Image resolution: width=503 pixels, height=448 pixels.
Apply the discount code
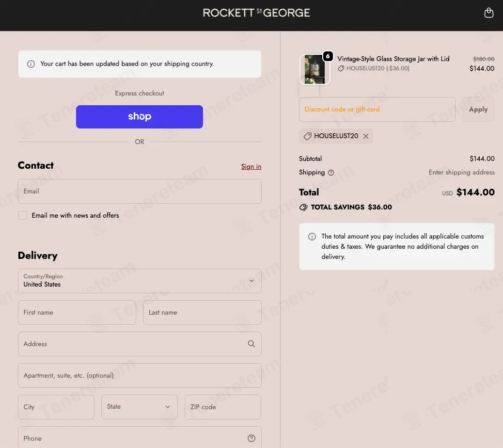tap(478, 110)
